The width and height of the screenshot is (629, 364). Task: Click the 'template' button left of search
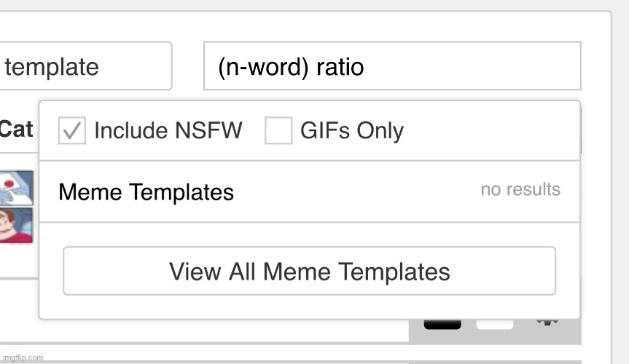coord(84,67)
